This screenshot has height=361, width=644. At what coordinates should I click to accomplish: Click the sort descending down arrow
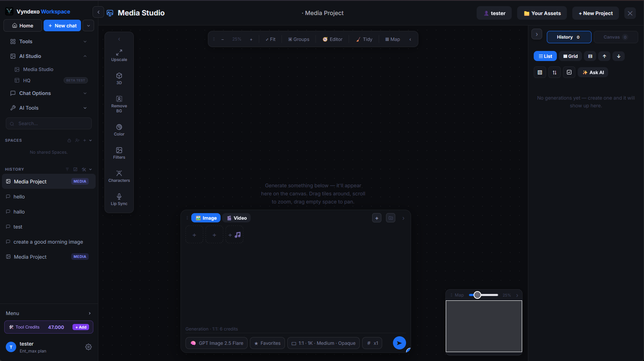[x=619, y=56]
